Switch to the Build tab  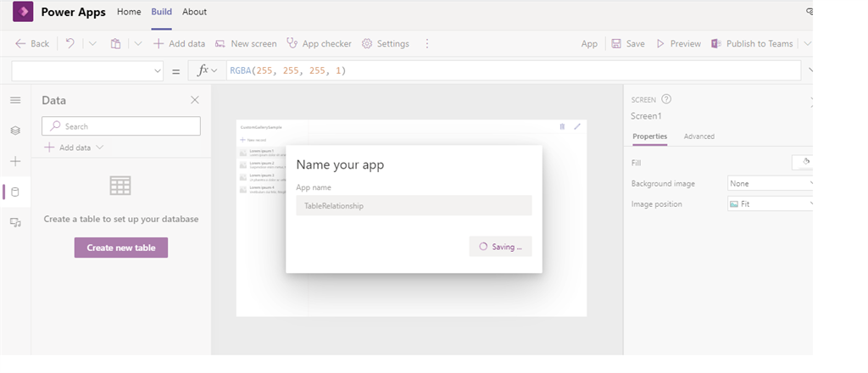pos(162,12)
